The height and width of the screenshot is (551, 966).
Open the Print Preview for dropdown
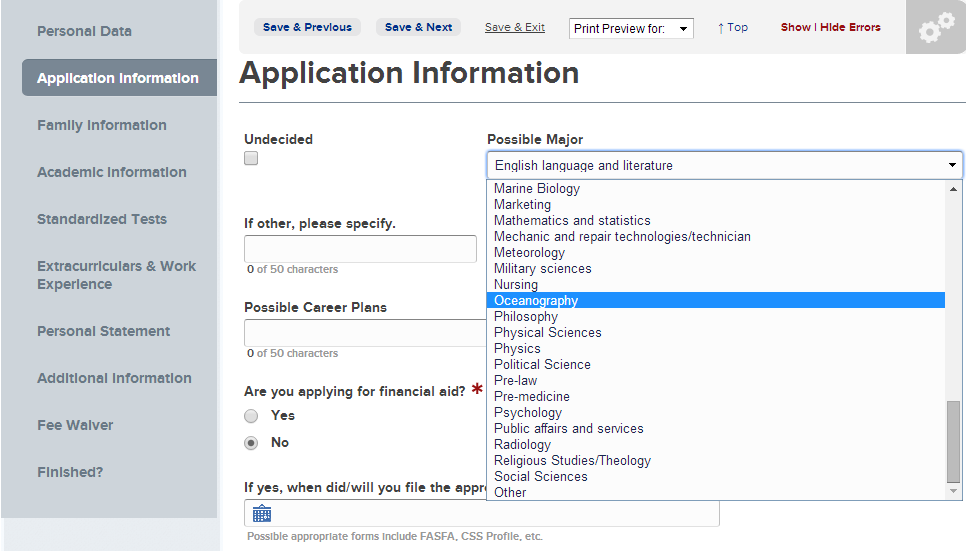click(631, 28)
